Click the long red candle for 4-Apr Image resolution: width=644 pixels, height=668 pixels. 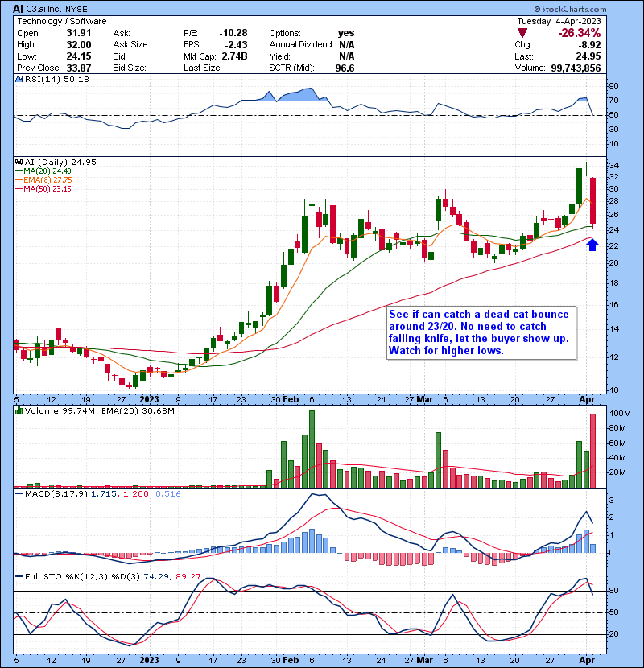point(592,201)
